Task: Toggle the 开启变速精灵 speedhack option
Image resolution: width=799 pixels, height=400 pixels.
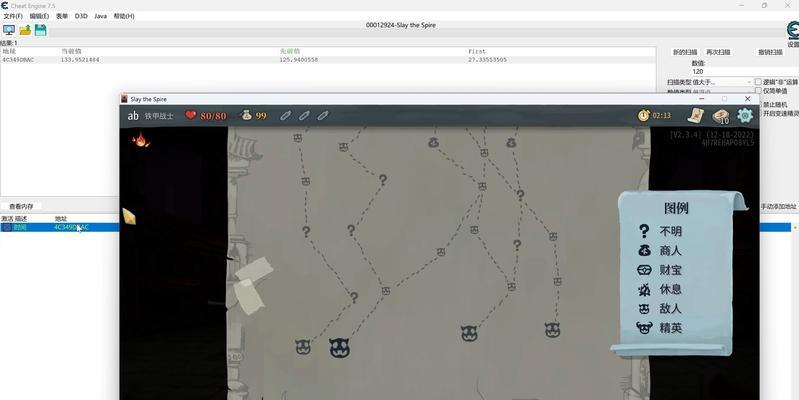Action: tap(778, 113)
